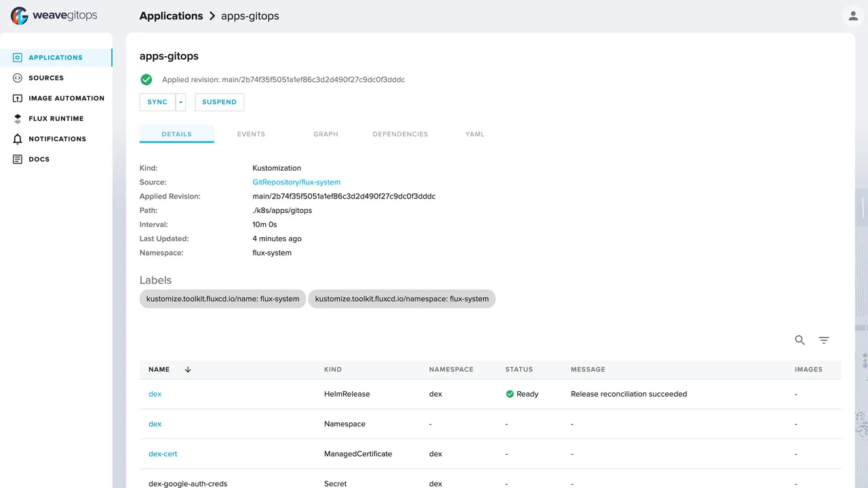Switch to the Dependencies tab
This screenshot has width=868, height=488.
(x=400, y=134)
